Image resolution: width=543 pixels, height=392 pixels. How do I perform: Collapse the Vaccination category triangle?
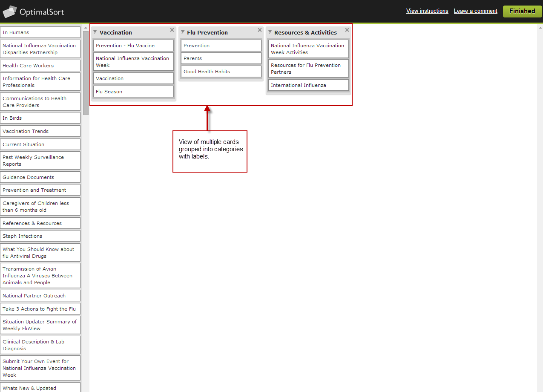95,32
